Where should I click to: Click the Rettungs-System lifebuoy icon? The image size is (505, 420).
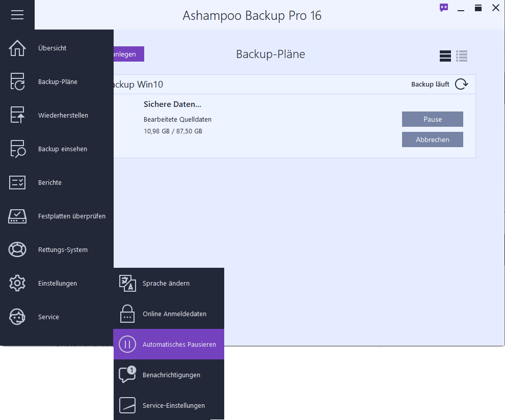pos(17,249)
